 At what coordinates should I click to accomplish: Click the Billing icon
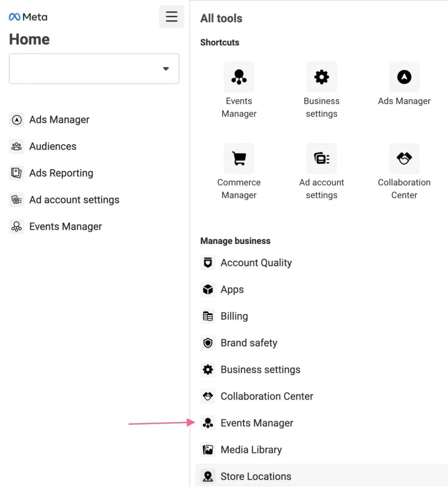pyautogui.click(x=208, y=316)
